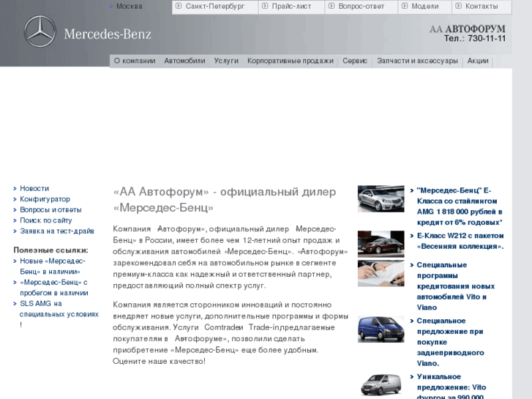The image size is (532, 399).
Task: Click the phone number Тел.: 730-11-11
Action: [x=475, y=38]
